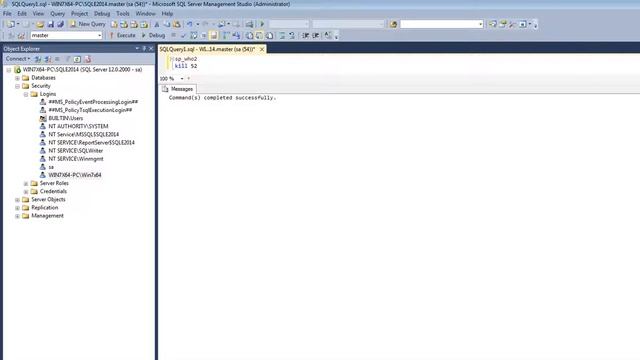The image size is (640, 360).
Task: Click Display Estimated Execution Plan icon
Action: tap(193, 36)
